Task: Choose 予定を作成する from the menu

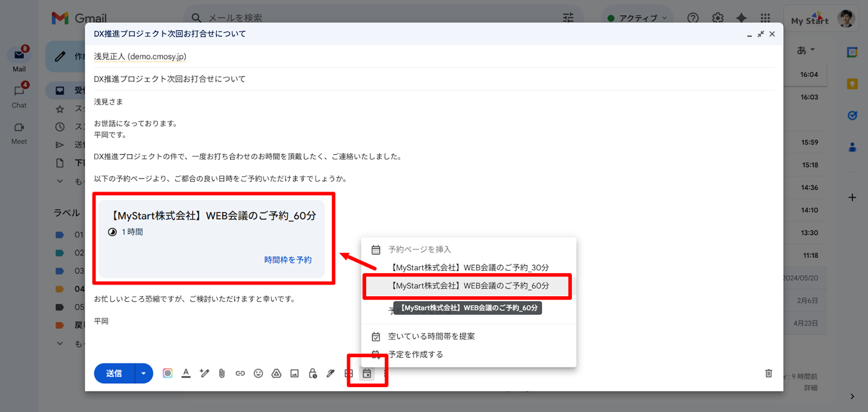Action: pyautogui.click(x=469, y=354)
